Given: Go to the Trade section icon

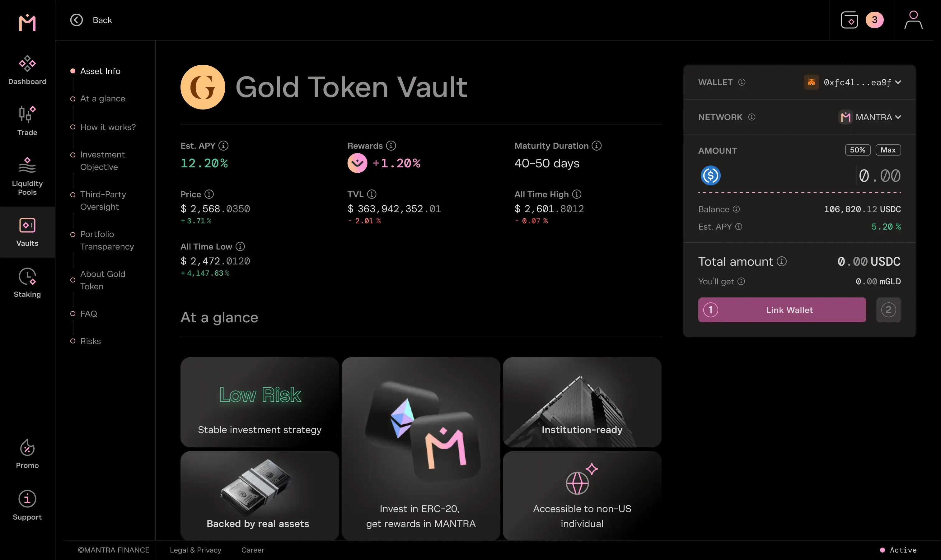Looking at the screenshot, I should coord(27,114).
